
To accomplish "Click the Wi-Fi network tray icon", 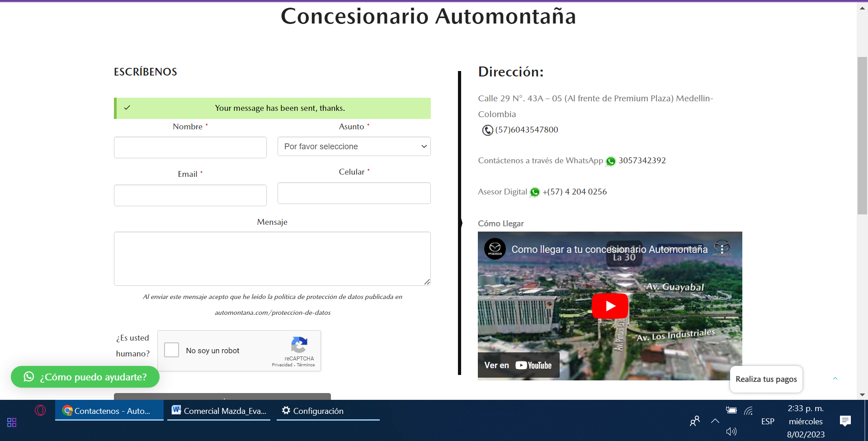I will click(749, 411).
